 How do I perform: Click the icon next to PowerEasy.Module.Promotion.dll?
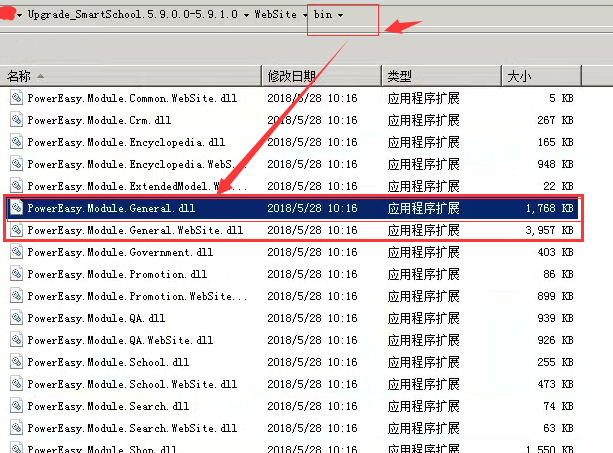(x=16, y=274)
